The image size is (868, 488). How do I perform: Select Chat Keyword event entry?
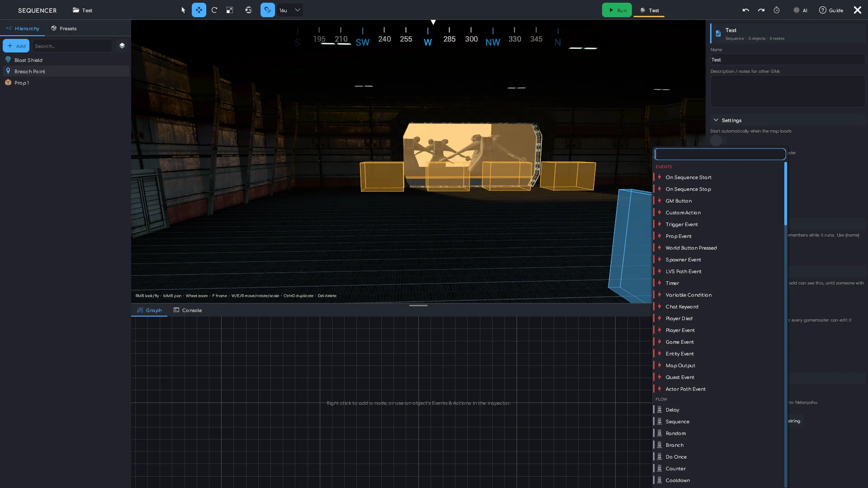click(x=718, y=307)
